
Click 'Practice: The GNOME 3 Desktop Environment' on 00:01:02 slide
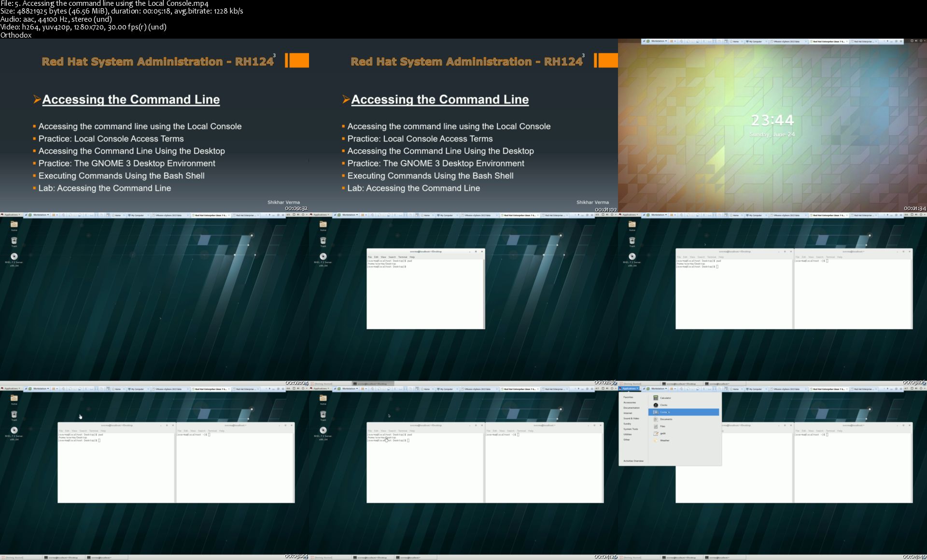coord(436,163)
